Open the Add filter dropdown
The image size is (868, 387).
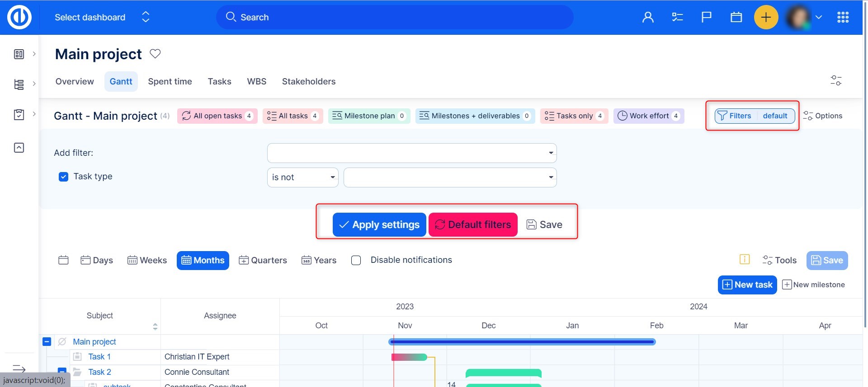pyautogui.click(x=411, y=153)
